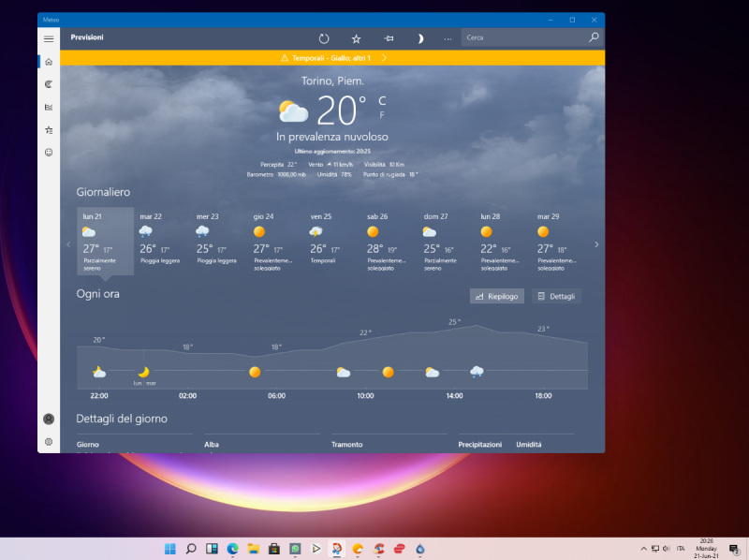Pin the forecast to Start

click(388, 38)
